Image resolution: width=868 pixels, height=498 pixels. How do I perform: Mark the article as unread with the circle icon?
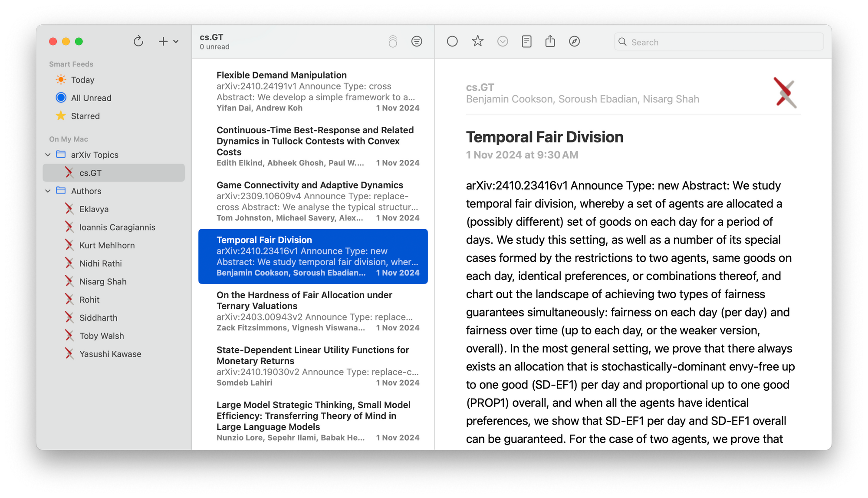point(452,41)
